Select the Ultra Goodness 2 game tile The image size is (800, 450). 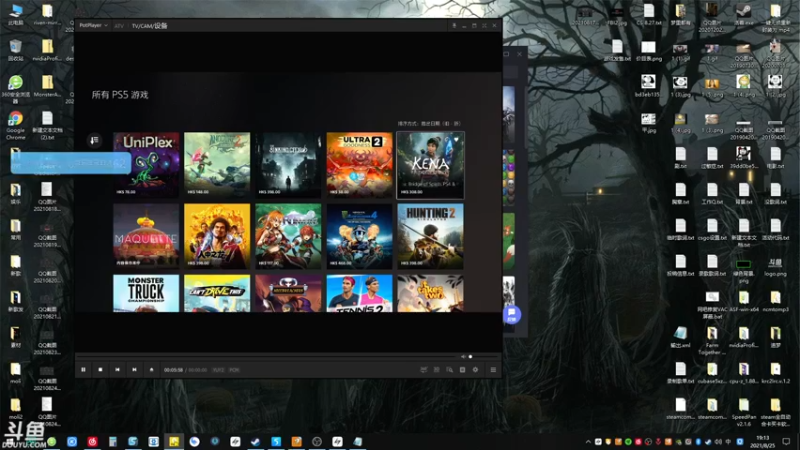[x=359, y=165]
